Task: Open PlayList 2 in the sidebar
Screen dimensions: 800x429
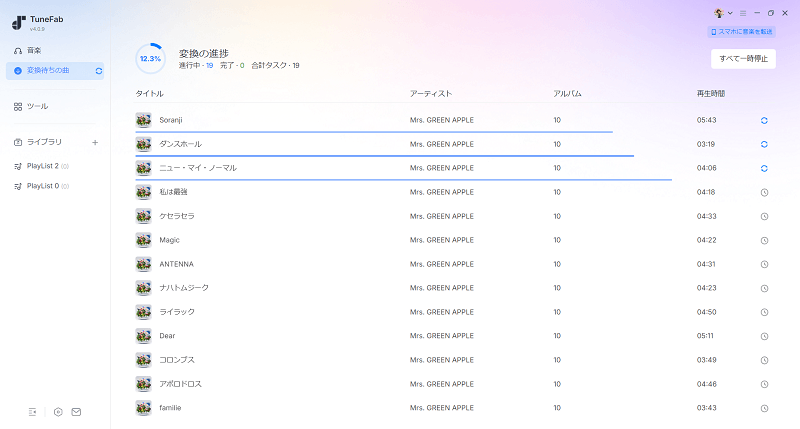Action: coord(42,166)
